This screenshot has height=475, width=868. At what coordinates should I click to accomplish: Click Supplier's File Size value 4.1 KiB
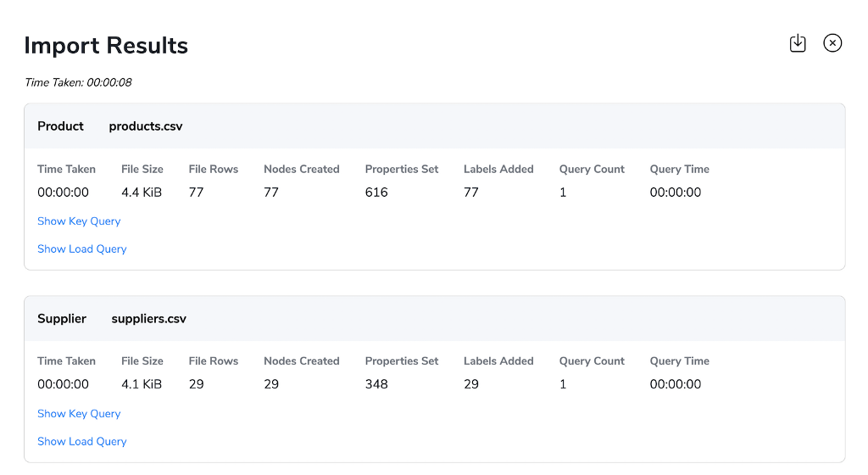[x=142, y=384]
